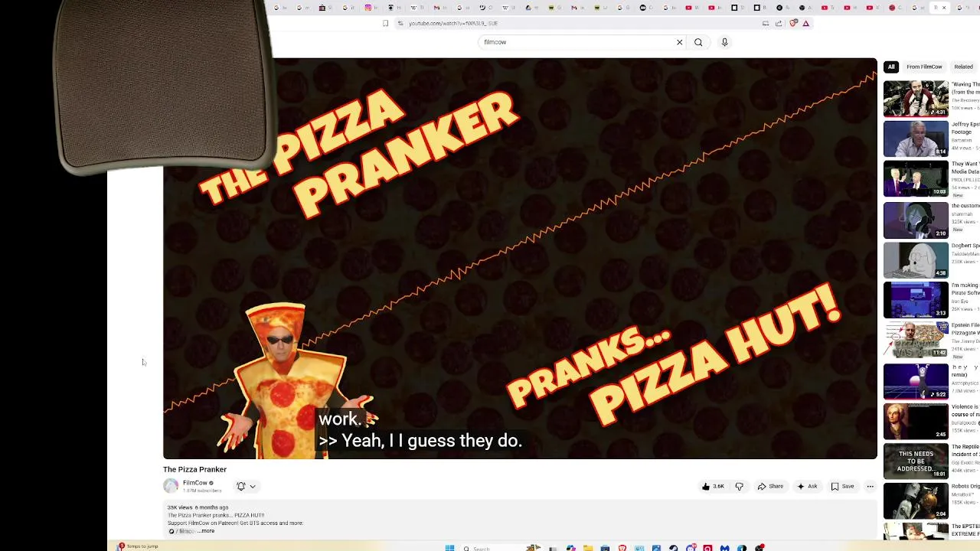
Task: Open the notification bell dropdown for FilmCow
Action: pyautogui.click(x=246, y=486)
